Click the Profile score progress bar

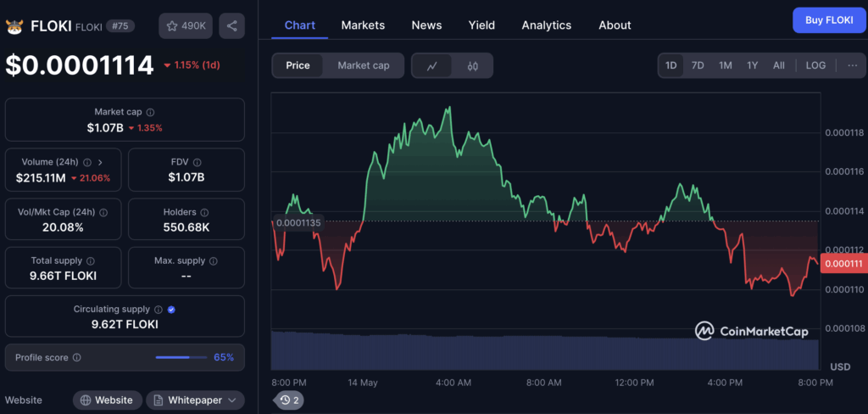click(181, 357)
